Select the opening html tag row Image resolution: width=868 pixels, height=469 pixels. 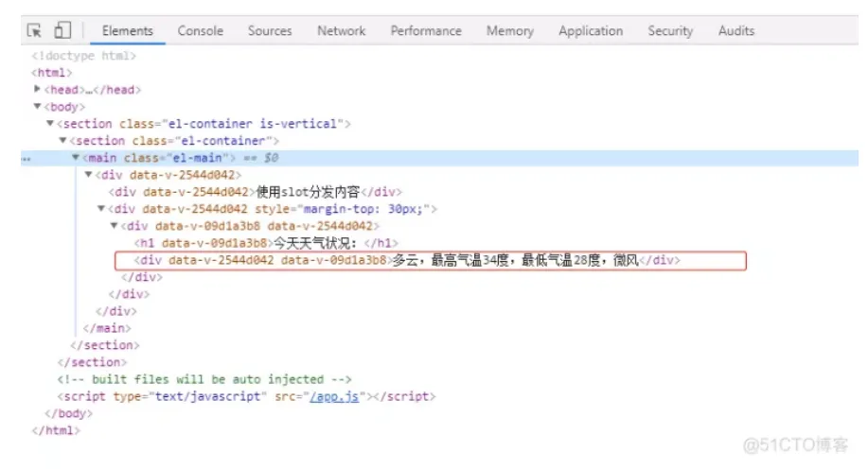coord(51,73)
